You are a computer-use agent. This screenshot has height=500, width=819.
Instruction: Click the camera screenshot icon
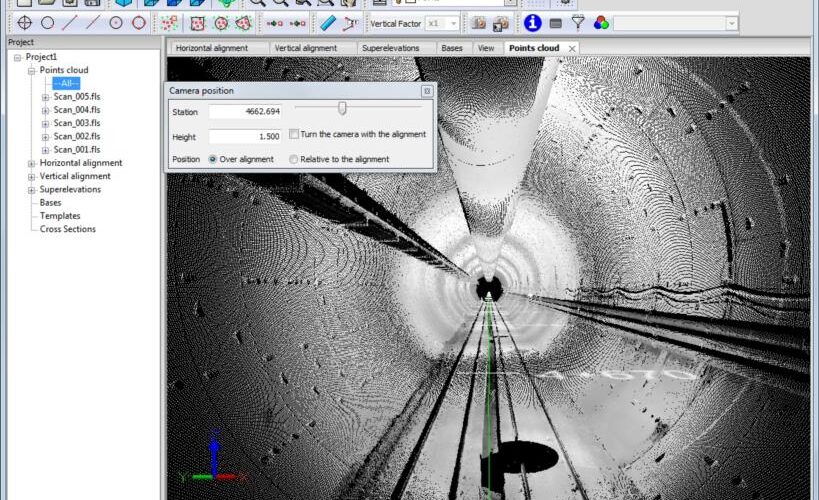click(x=480, y=23)
